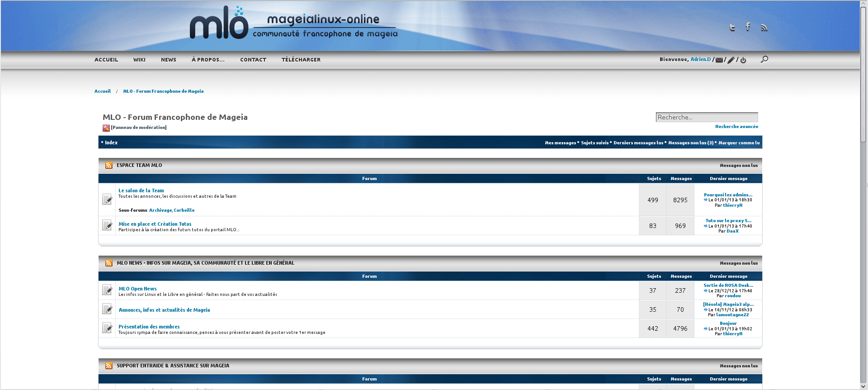Click Marquer comme lu link
868x390 pixels.
pyautogui.click(x=739, y=143)
